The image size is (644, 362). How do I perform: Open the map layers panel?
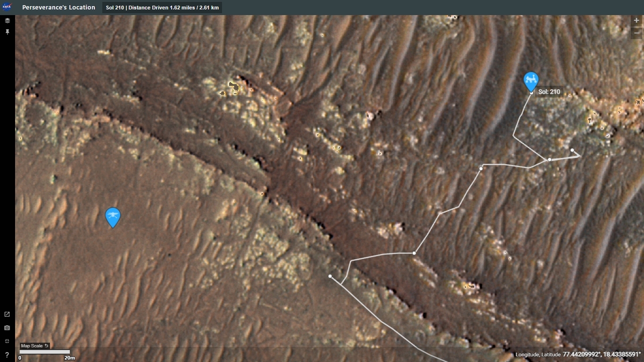[x=8, y=21]
